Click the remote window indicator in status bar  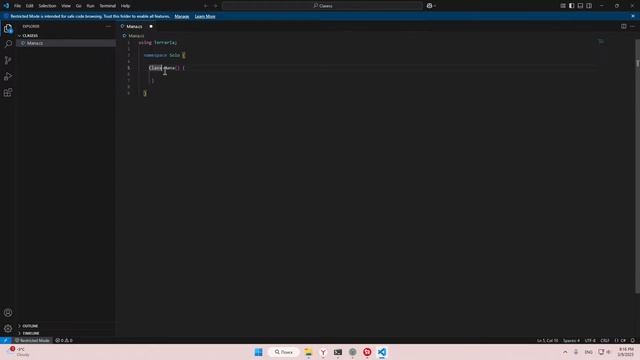pyautogui.click(x=5, y=340)
